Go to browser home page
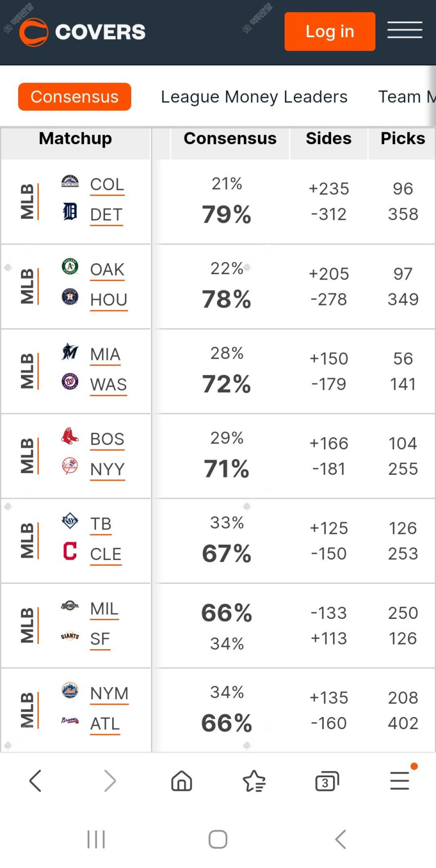 pos(182,781)
